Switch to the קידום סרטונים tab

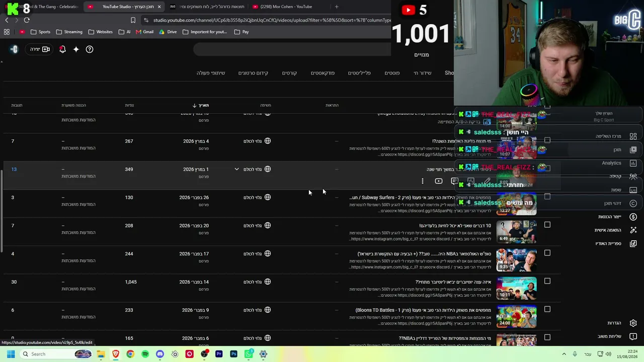pyautogui.click(x=253, y=73)
